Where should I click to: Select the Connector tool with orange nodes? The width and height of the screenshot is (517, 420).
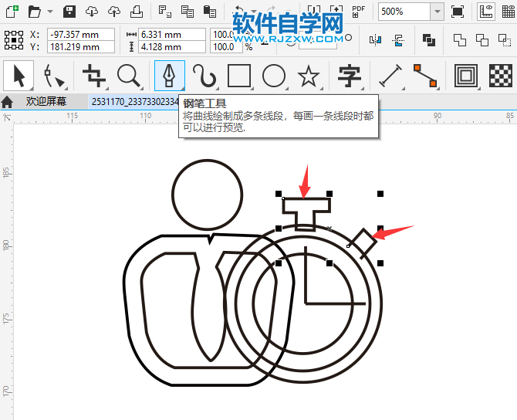(x=425, y=76)
